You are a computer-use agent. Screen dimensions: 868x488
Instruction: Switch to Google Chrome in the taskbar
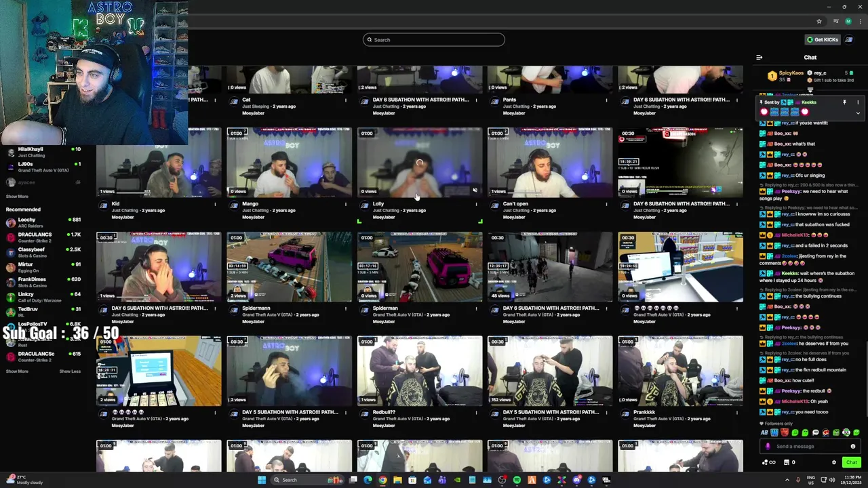point(382,480)
